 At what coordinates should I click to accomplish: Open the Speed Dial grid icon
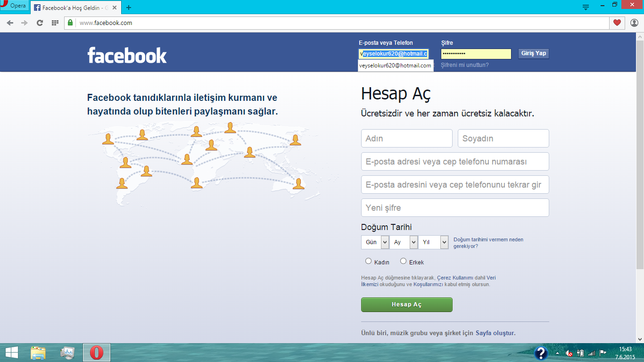(55, 23)
